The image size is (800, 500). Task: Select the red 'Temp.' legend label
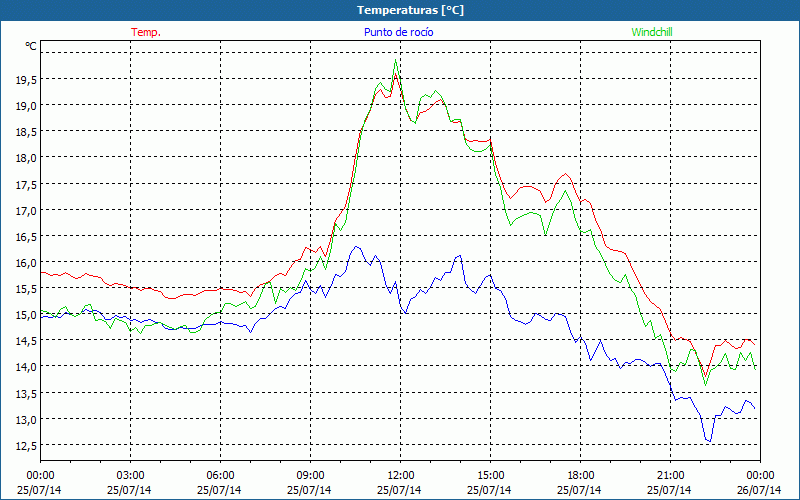tap(146, 32)
